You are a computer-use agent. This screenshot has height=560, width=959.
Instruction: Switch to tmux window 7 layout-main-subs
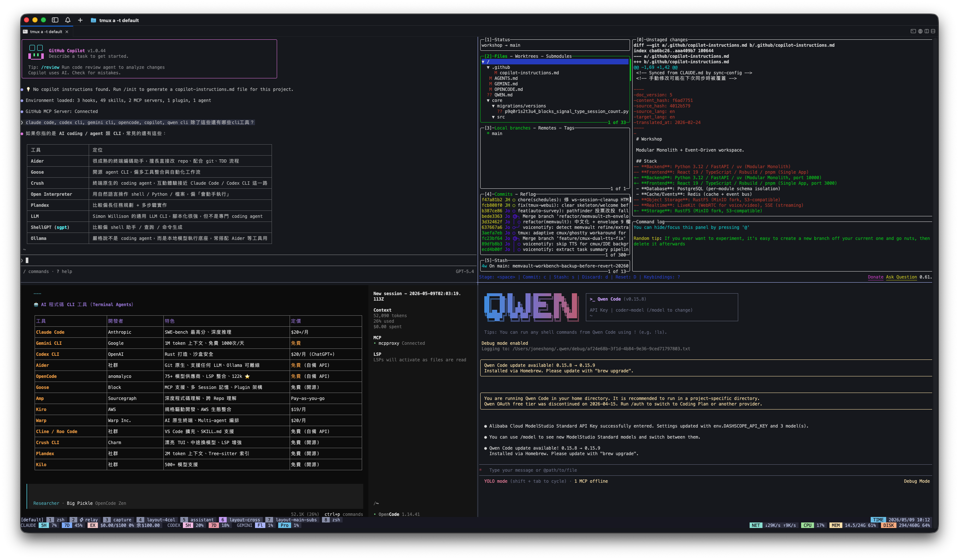[292, 520]
